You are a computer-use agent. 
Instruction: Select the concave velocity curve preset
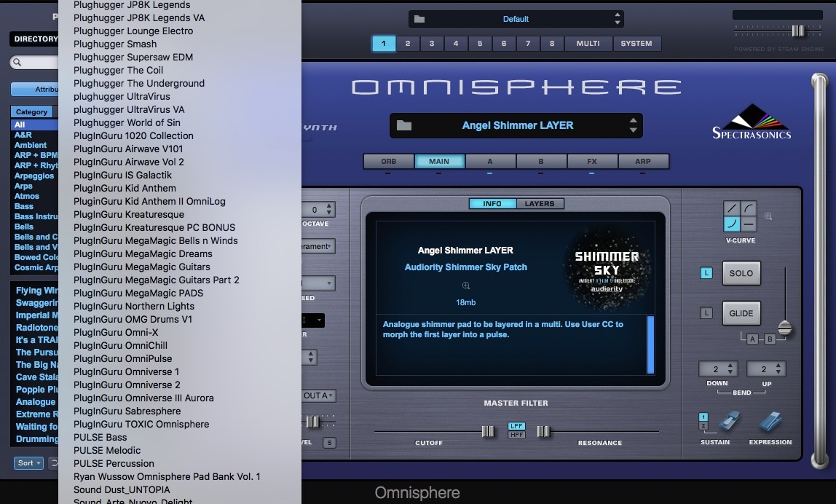(731, 224)
